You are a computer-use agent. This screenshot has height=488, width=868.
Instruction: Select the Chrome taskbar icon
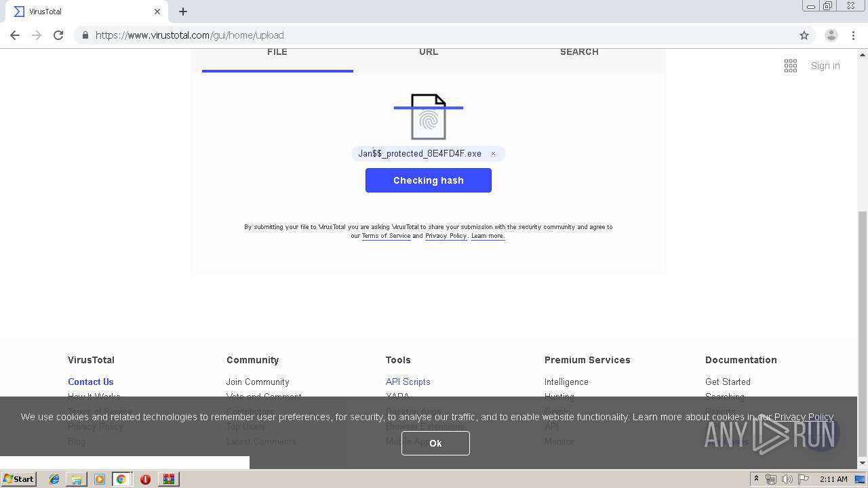pyautogui.click(x=121, y=479)
